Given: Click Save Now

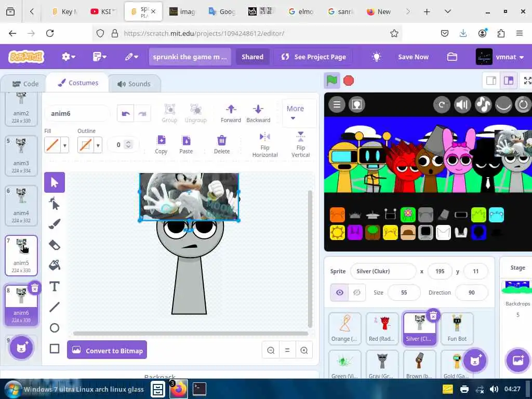Looking at the screenshot, I should click(x=413, y=57).
